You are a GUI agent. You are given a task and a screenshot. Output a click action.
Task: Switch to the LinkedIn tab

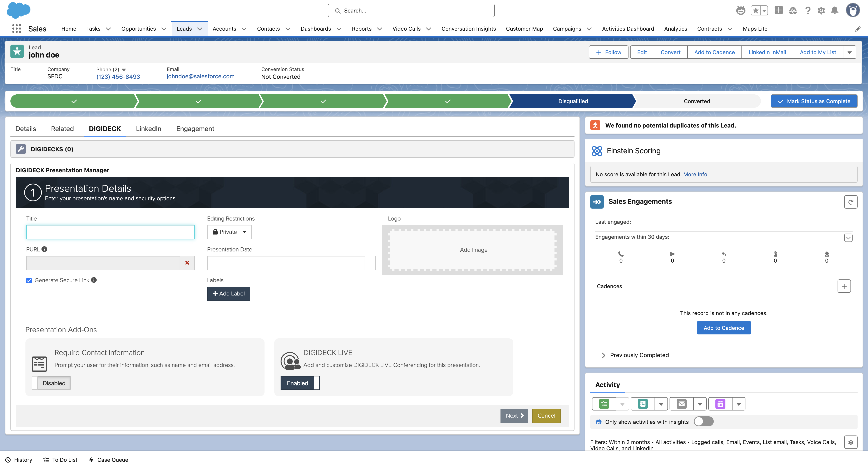(148, 129)
